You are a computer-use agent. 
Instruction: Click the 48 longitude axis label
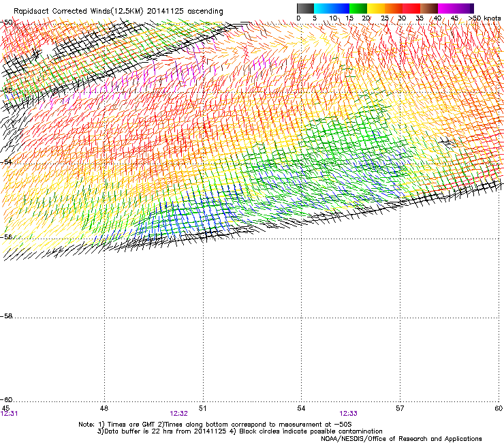point(104,408)
